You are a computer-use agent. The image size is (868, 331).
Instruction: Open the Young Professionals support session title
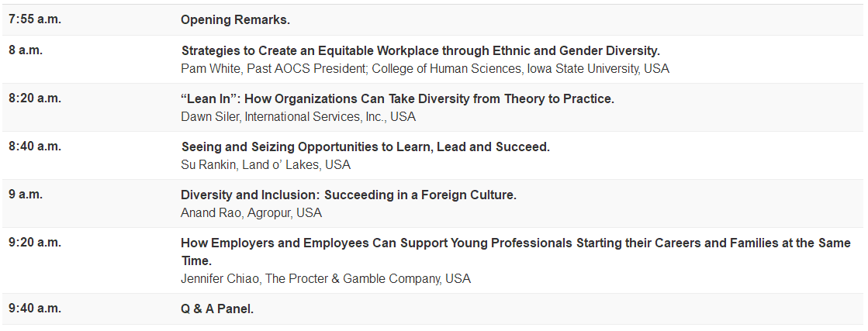click(515, 243)
